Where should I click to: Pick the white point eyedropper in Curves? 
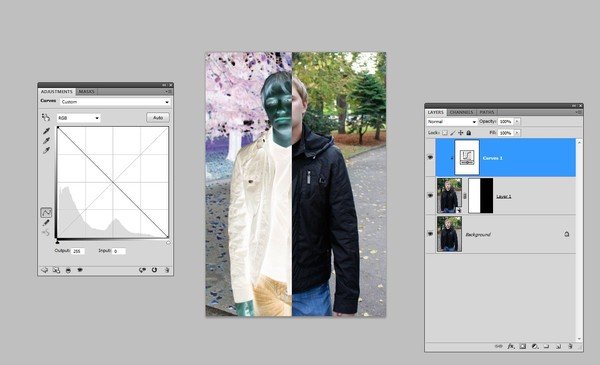pos(46,150)
